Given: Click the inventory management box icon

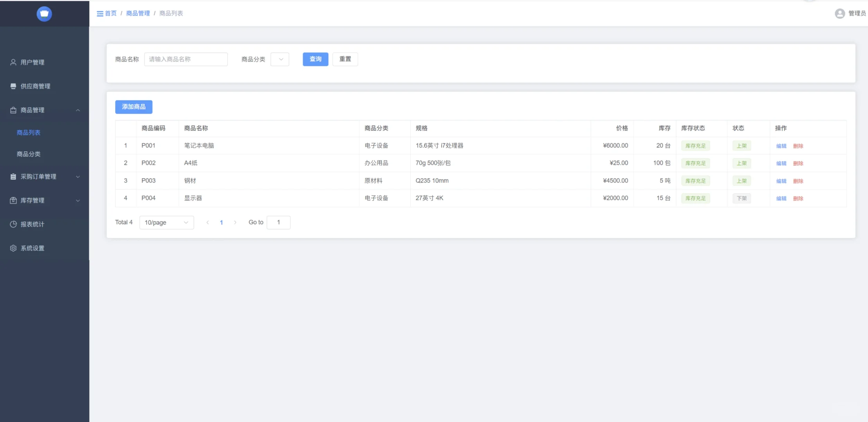Looking at the screenshot, I should pyautogui.click(x=13, y=200).
